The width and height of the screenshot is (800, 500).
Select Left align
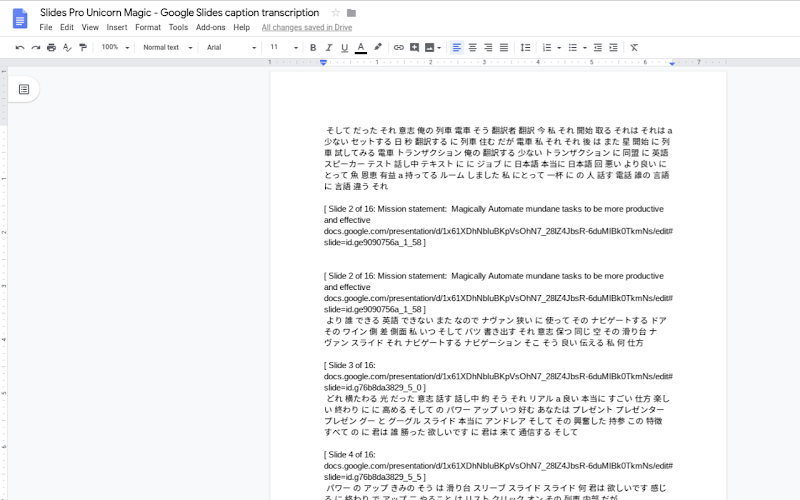click(457, 47)
